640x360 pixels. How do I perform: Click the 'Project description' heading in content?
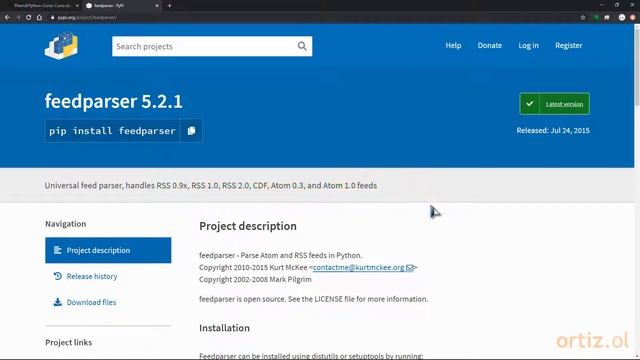point(248,226)
